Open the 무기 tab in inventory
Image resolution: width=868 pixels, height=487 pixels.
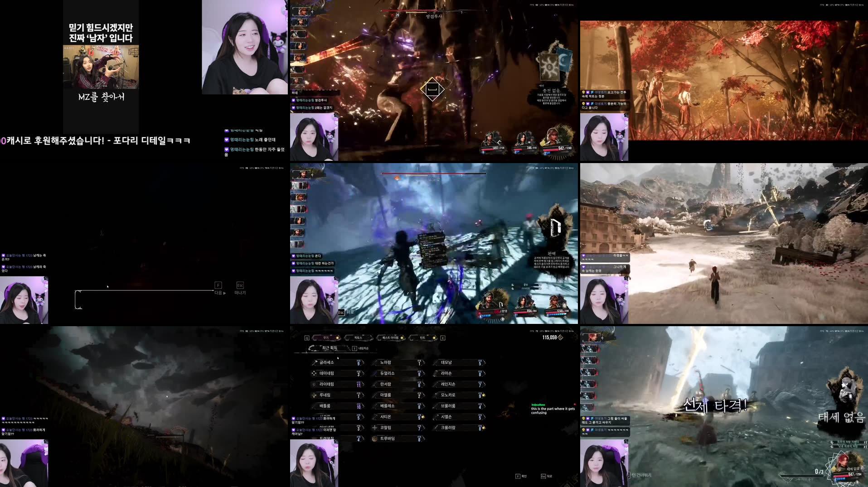(x=327, y=338)
